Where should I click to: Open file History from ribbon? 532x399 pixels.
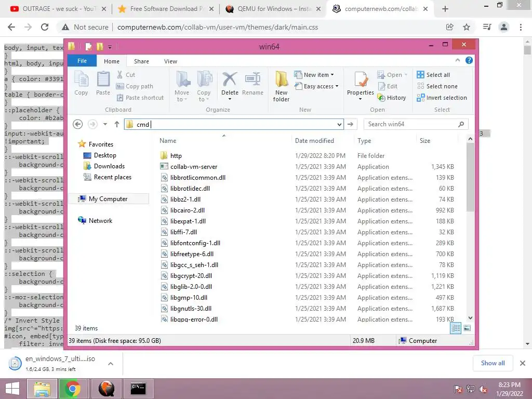click(392, 98)
